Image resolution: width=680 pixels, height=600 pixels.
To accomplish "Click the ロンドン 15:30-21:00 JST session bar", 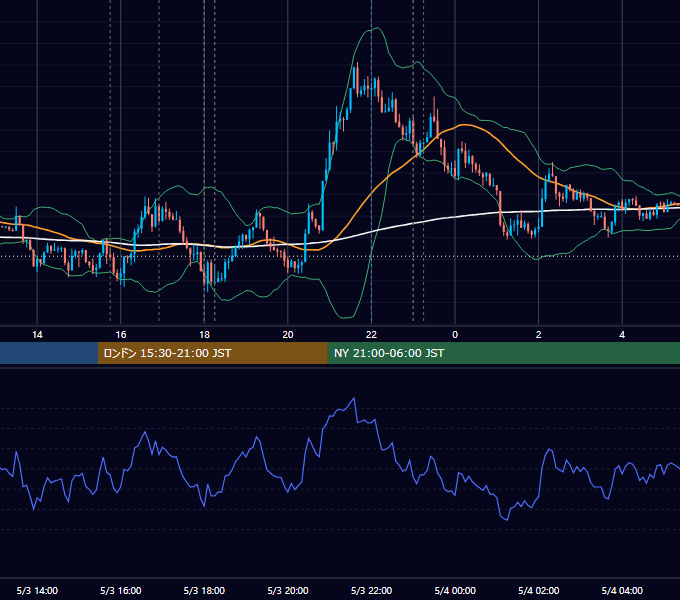I will coord(212,353).
